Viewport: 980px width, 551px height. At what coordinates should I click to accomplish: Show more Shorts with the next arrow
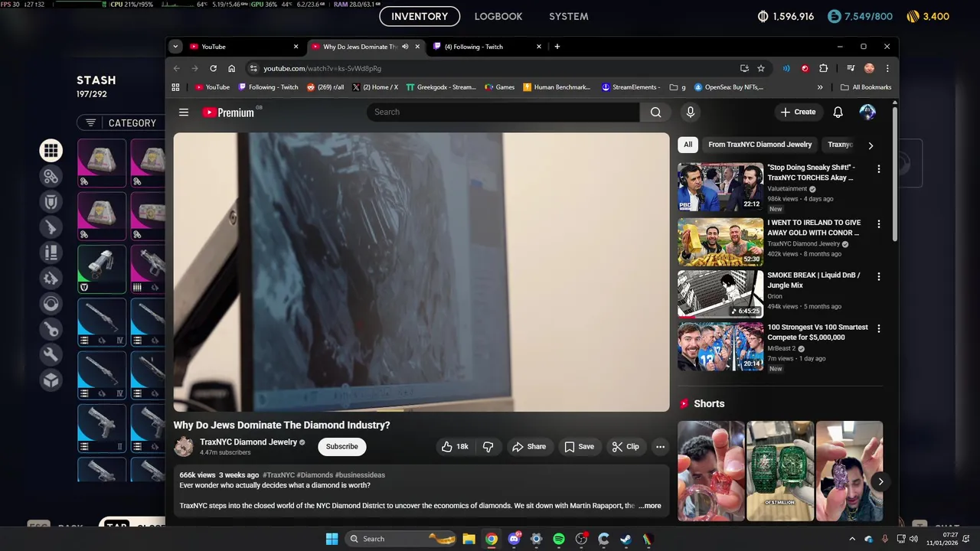pyautogui.click(x=880, y=481)
